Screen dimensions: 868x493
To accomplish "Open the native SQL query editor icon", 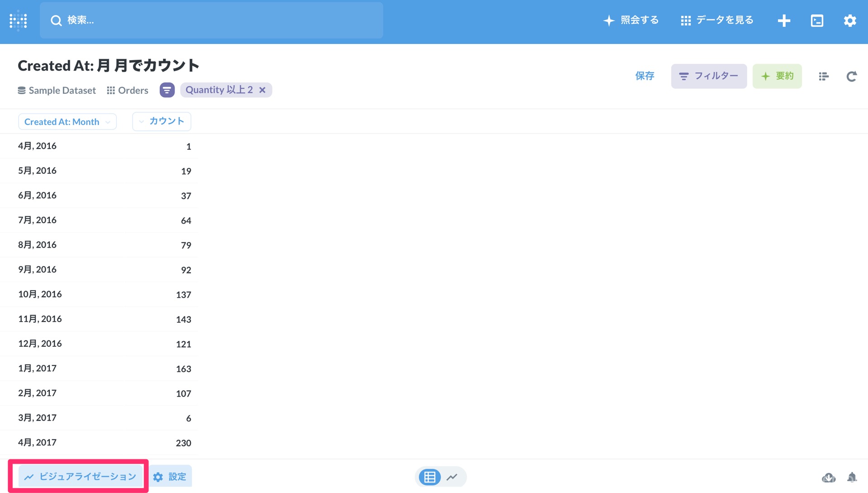I will tap(816, 20).
